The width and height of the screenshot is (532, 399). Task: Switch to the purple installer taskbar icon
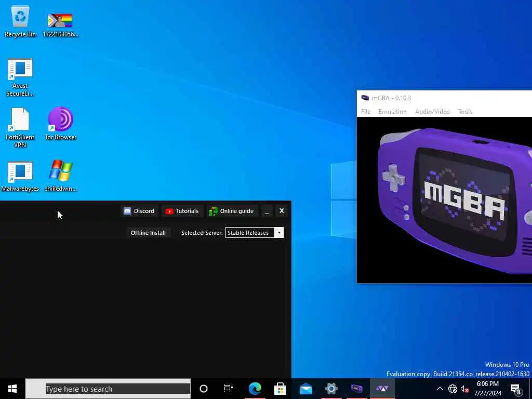point(382,389)
